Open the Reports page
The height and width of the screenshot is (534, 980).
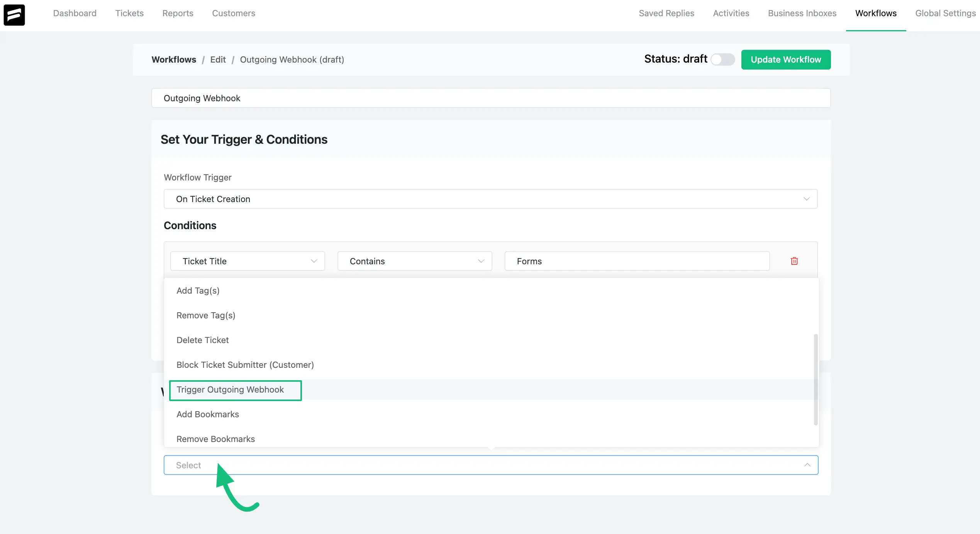pos(178,13)
